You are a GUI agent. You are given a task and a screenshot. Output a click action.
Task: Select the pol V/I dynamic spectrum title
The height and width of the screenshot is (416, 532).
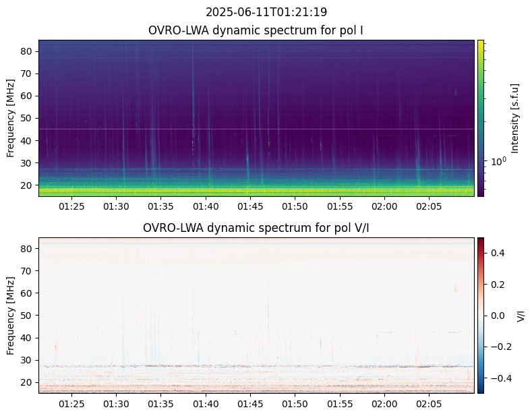click(256, 228)
